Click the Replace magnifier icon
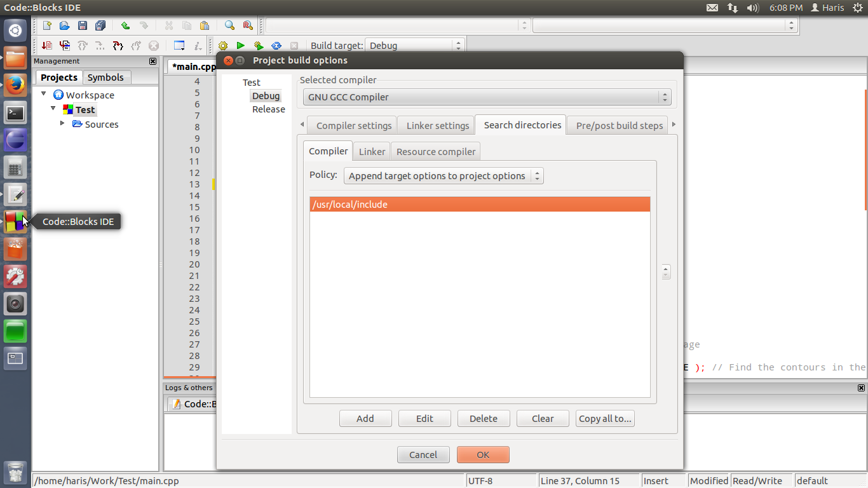The image size is (868, 488). [247, 25]
